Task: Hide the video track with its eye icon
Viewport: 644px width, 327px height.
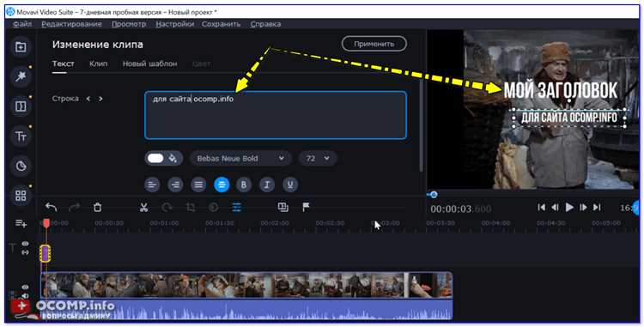Action: click(25, 288)
